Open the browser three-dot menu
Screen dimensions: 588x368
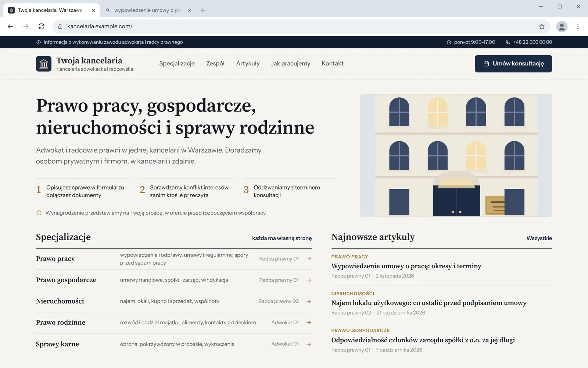[x=578, y=26]
